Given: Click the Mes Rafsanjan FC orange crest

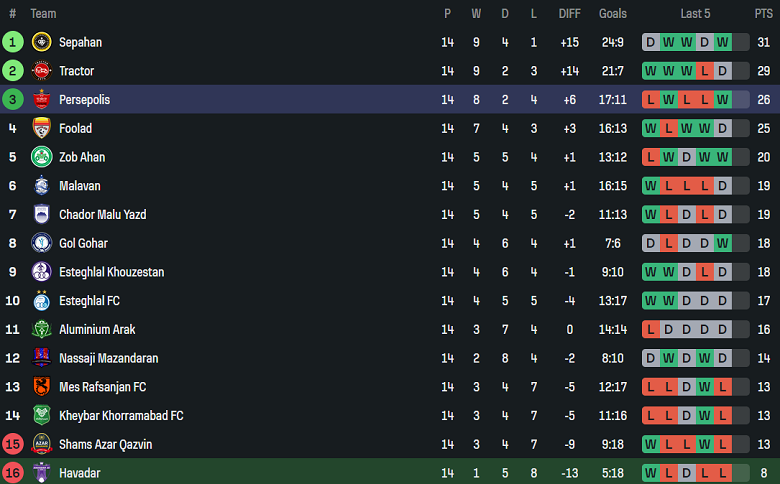Looking at the screenshot, I should (41, 387).
